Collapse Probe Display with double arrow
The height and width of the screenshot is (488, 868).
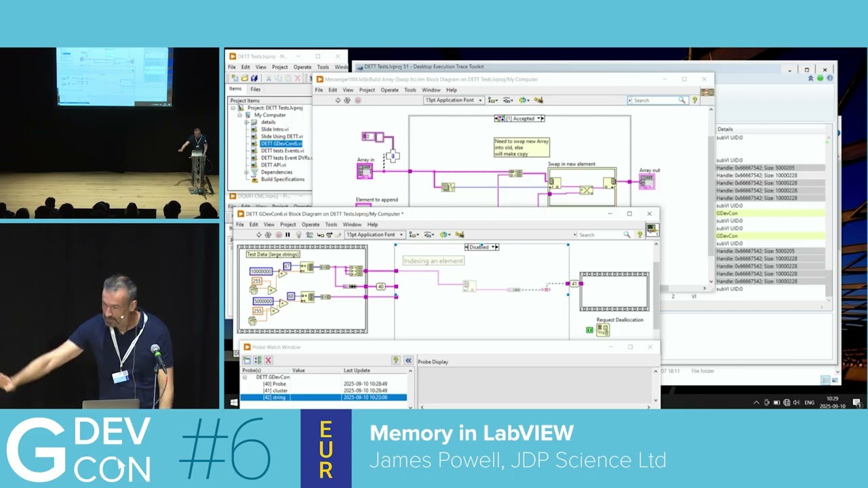pos(408,360)
